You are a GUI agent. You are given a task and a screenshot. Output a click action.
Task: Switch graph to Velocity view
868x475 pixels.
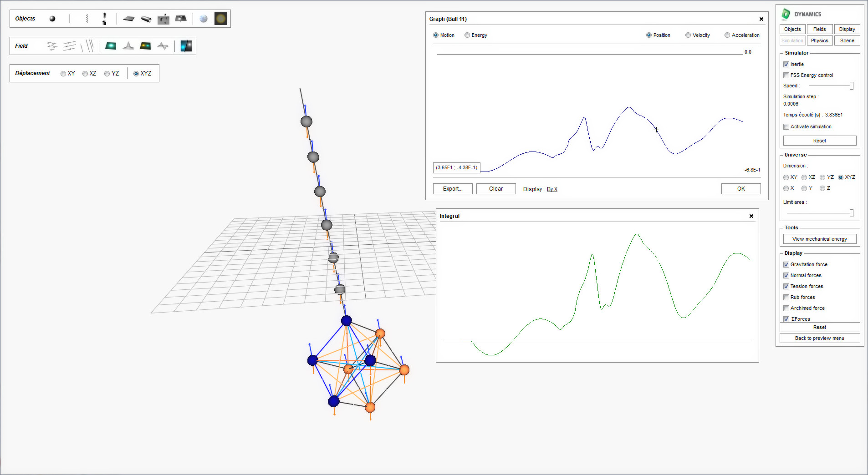point(688,35)
